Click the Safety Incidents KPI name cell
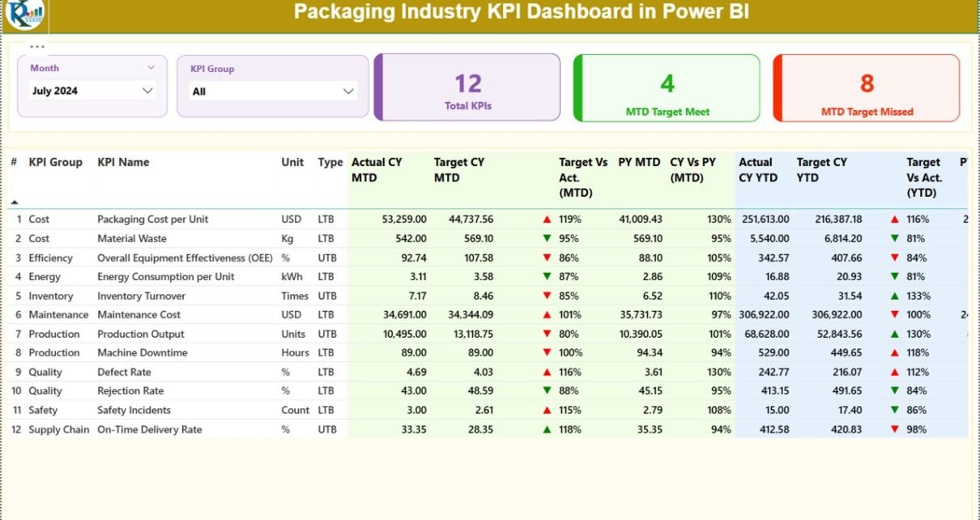980x520 pixels. coord(134,411)
